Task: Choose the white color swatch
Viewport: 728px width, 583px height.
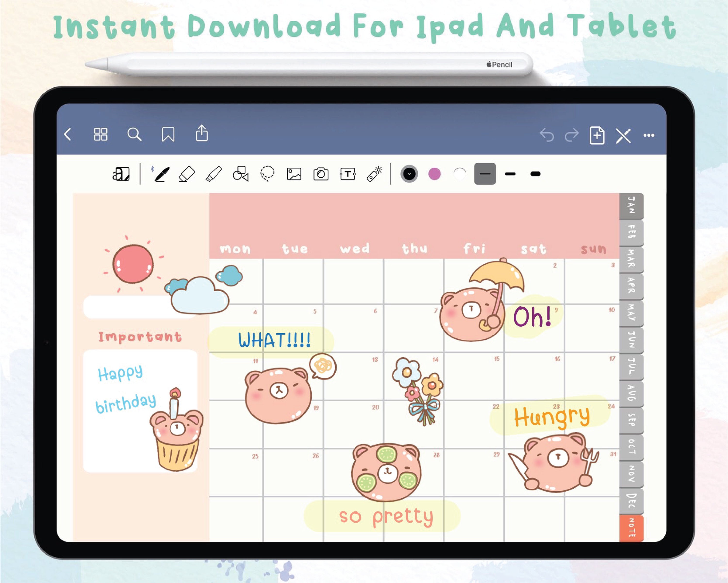Action: [460, 174]
